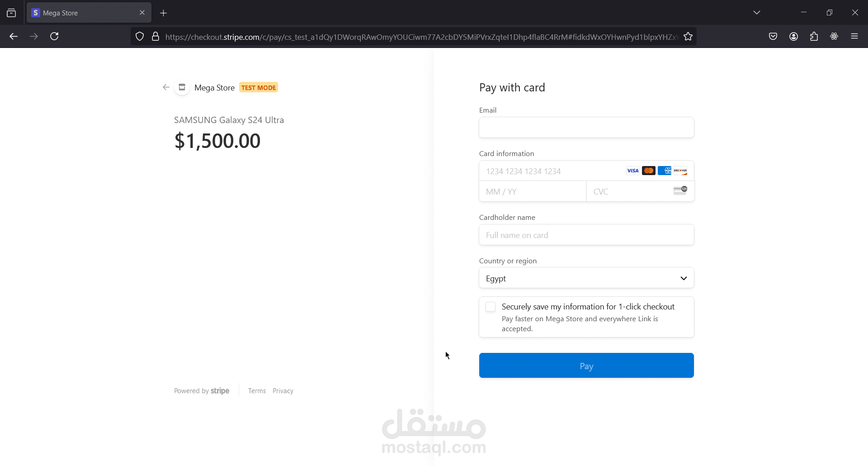The width and height of the screenshot is (868, 466).
Task: Click the blue Pay button
Action: click(x=586, y=366)
